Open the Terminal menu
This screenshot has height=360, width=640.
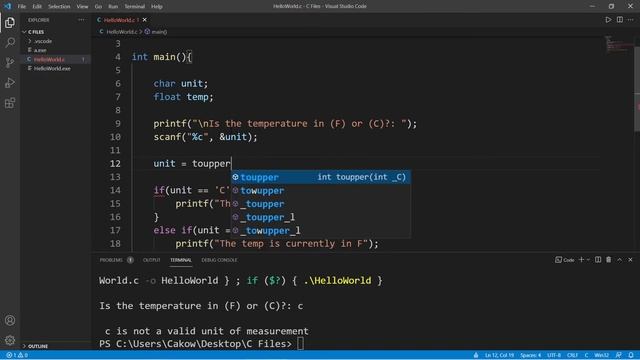[134, 7]
